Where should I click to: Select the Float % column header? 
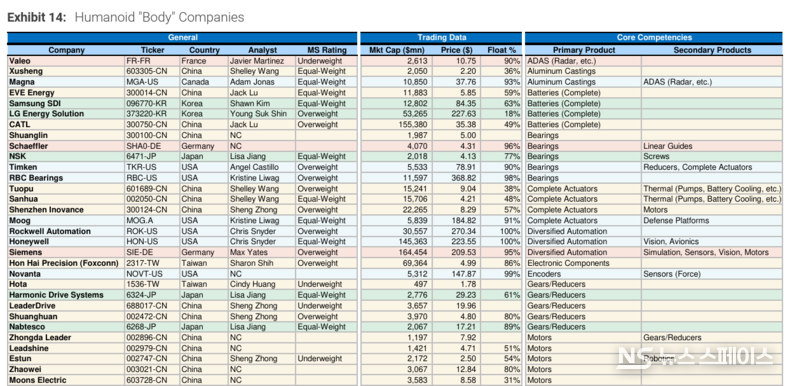coord(502,50)
